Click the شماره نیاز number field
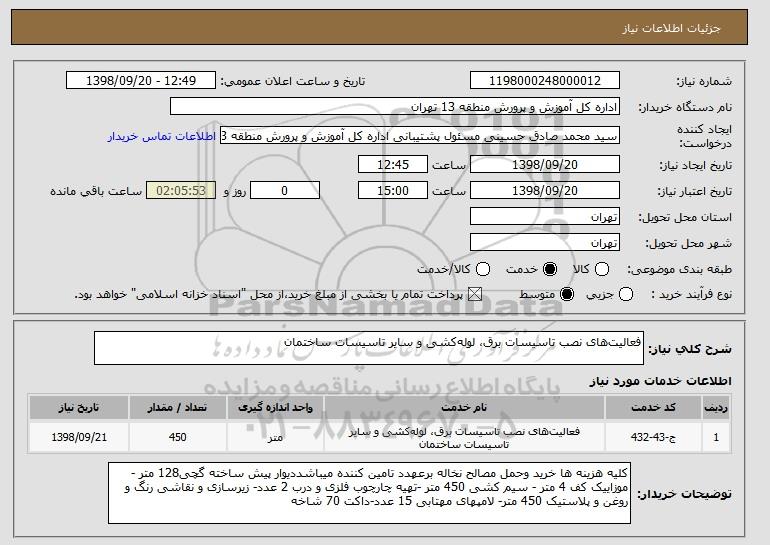This screenshot has width=770, height=545. pyautogui.click(x=545, y=81)
